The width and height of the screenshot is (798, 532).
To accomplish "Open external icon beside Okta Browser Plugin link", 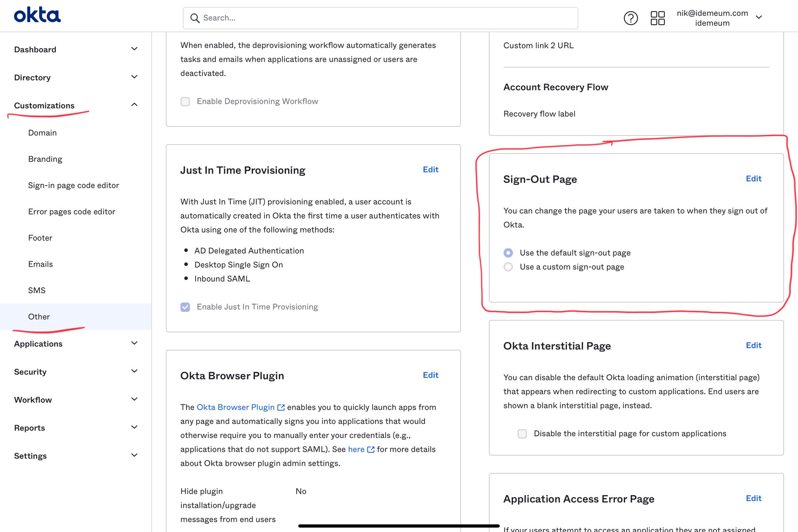I will (x=281, y=407).
